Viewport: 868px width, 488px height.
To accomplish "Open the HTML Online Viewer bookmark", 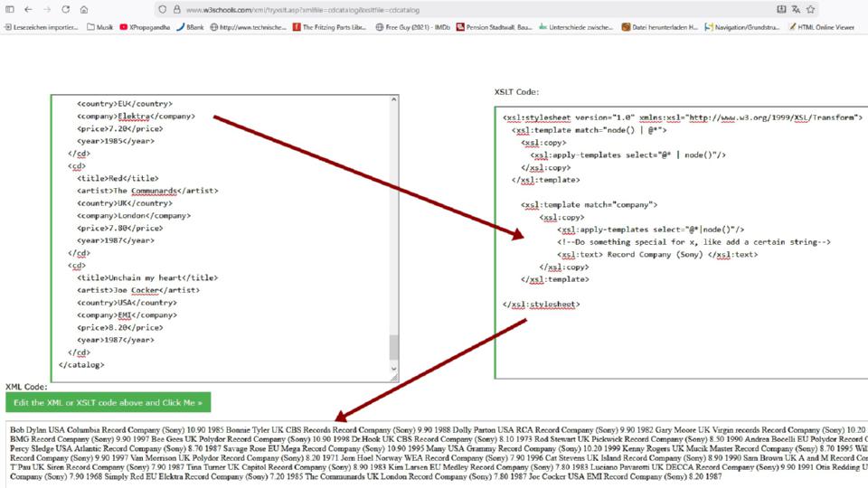I will tap(821, 27).
